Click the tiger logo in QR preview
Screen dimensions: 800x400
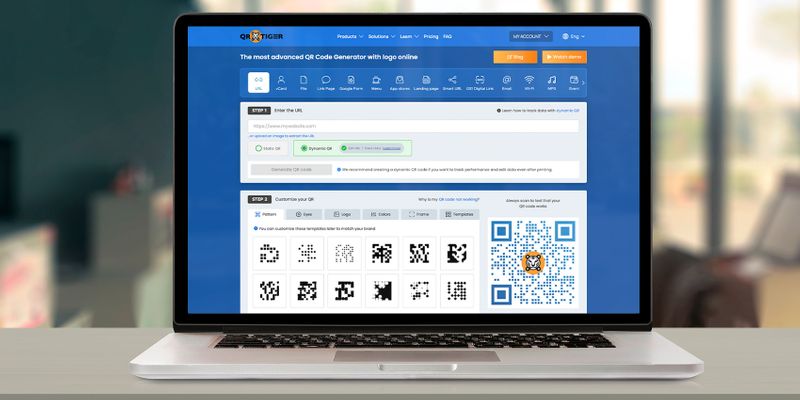coord(533,263)
